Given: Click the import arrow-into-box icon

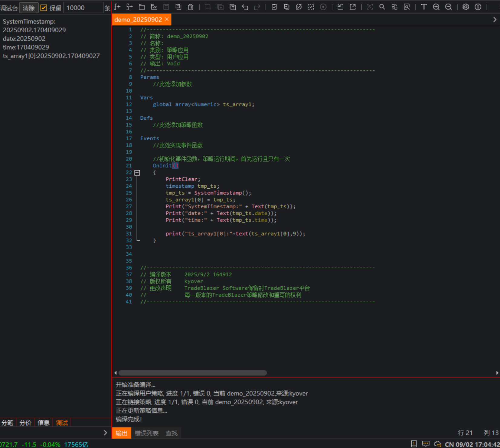Looking at the screenshot, I should pyautogui.click(x=340, y=7).
